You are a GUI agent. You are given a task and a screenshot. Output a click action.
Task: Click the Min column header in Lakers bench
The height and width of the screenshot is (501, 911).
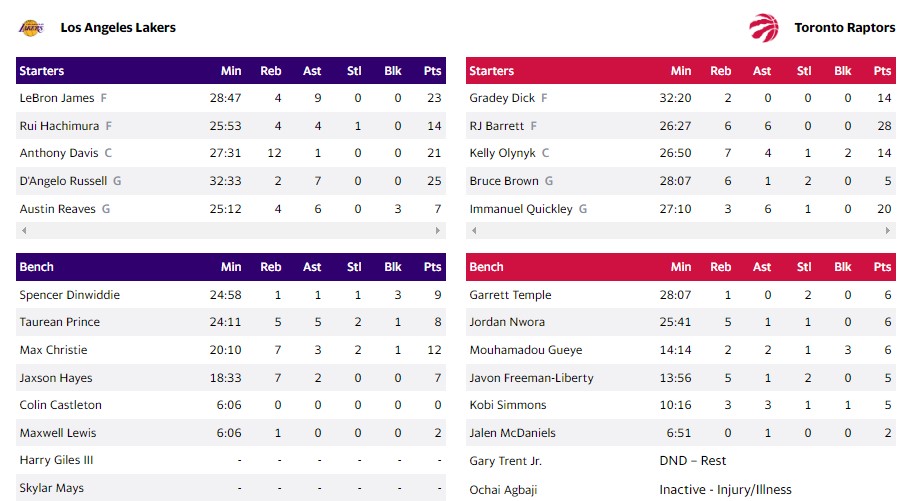(x=231, y=267)
